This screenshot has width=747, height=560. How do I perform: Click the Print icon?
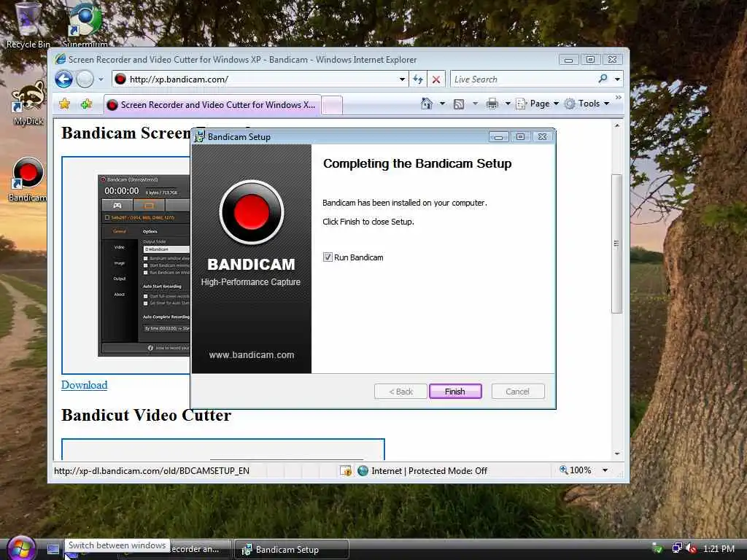pyautogui.click(x=492, y=104)
